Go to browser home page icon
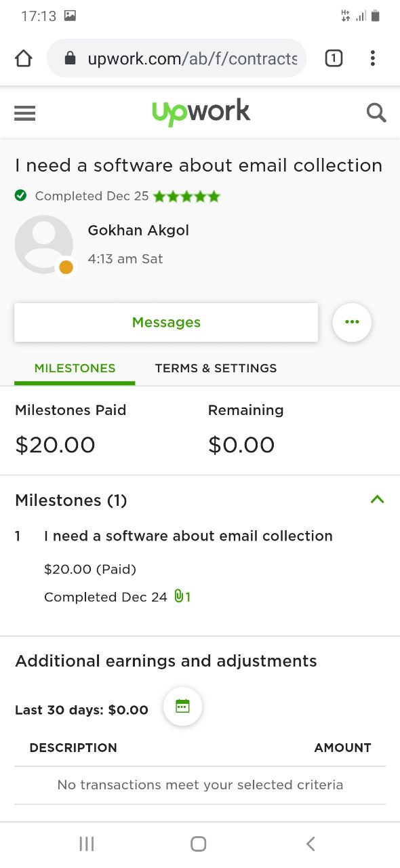 coord(24,59)
